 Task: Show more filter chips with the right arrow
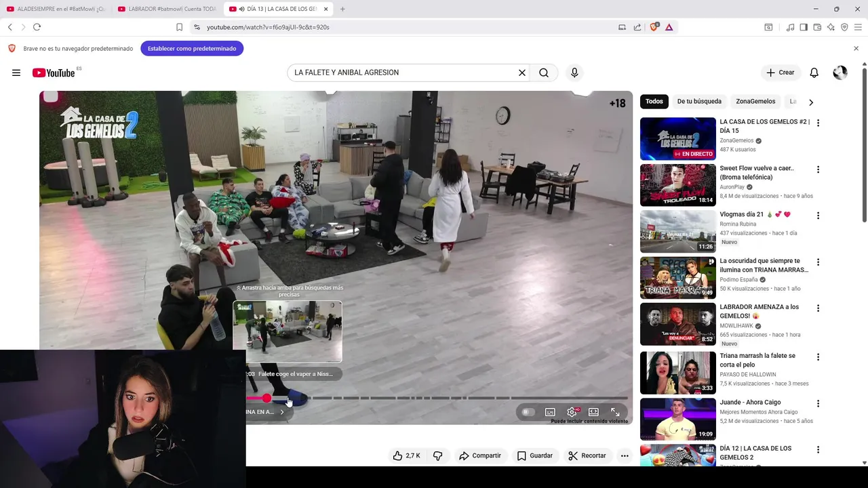click(x=810, y=102)
